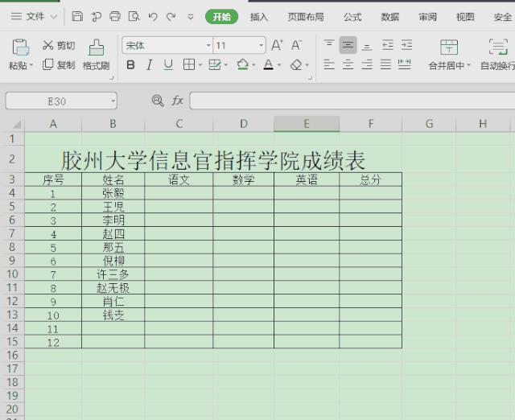515x420 pixels.
Task: Apply cell borders icon
Action: pos(189,64)
